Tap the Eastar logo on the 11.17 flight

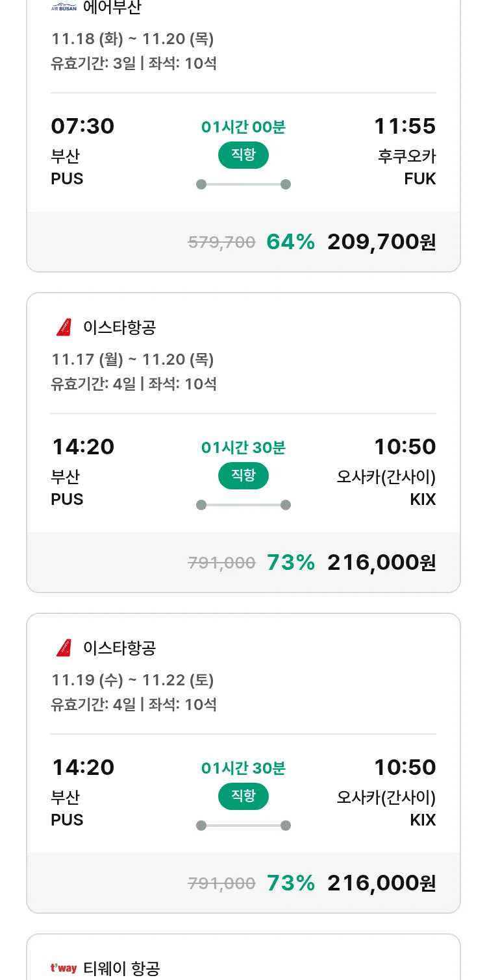64,327
